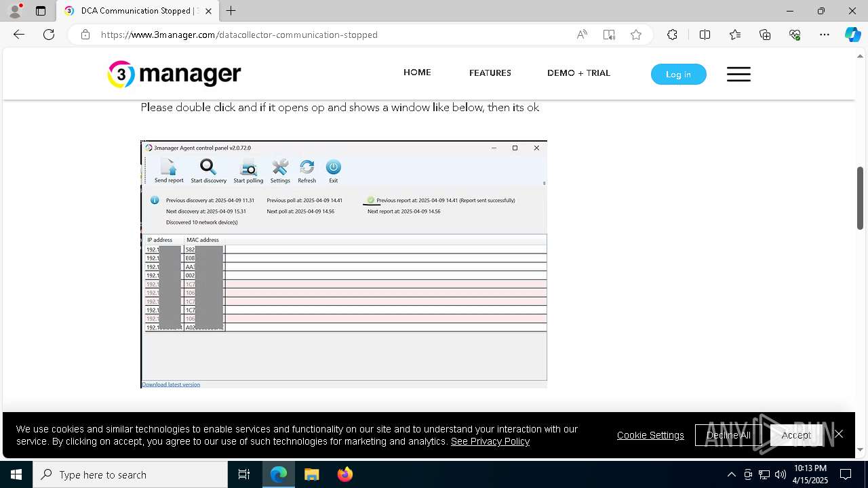Open the notification center icon
Image resolution: width=868 pixels, height=488 pixels.
point(846,474)
